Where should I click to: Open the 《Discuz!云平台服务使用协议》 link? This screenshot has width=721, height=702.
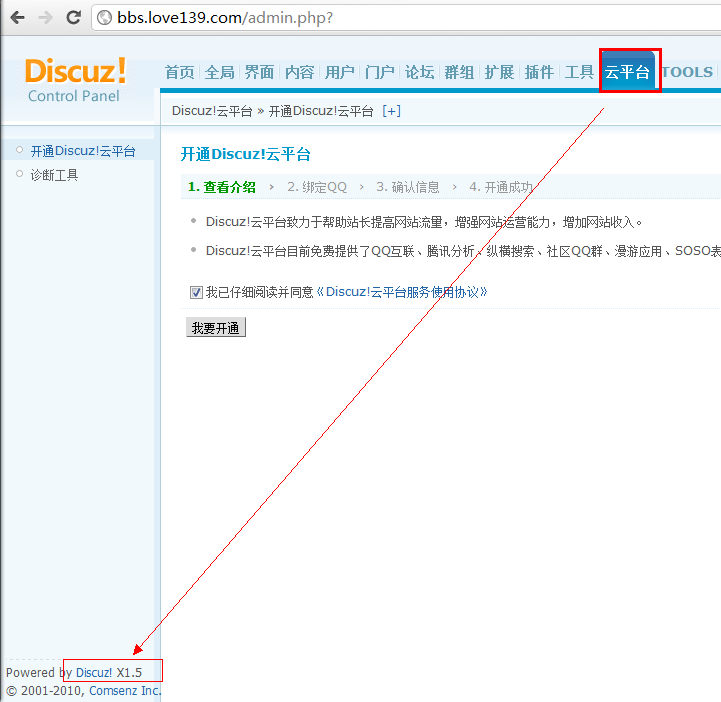coord(401,292)
